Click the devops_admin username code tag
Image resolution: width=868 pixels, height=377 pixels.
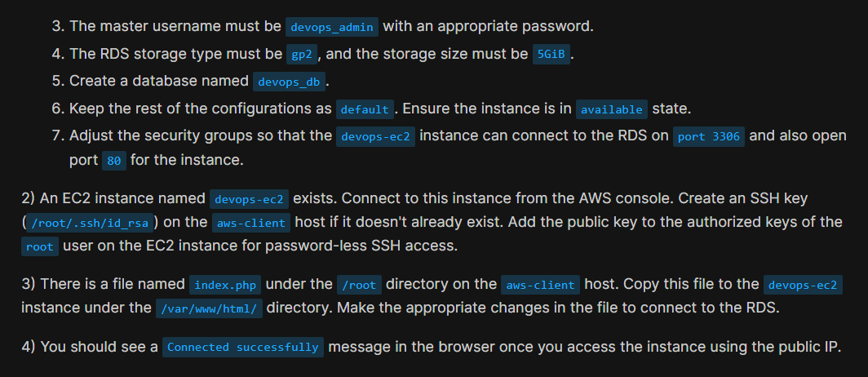coord(332,27)
